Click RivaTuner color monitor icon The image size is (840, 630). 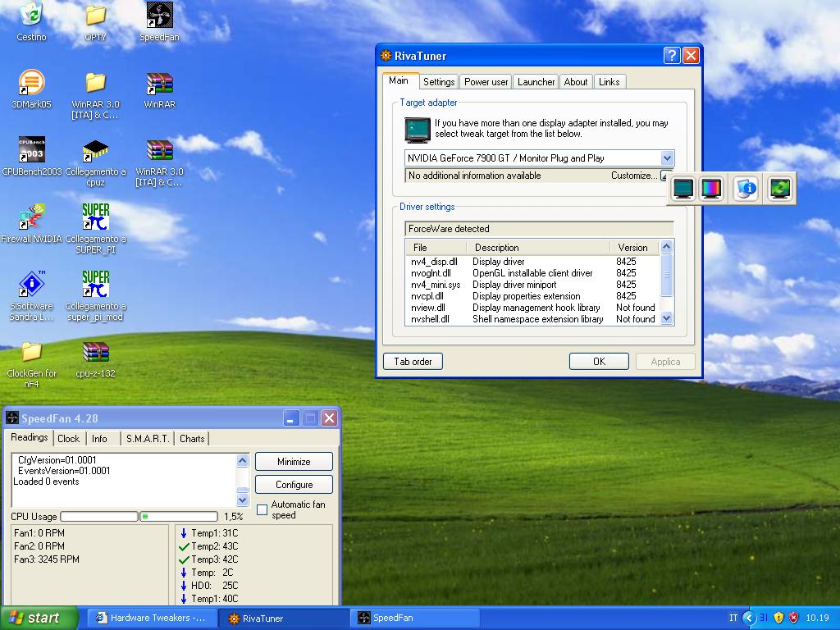pos(711,189)
